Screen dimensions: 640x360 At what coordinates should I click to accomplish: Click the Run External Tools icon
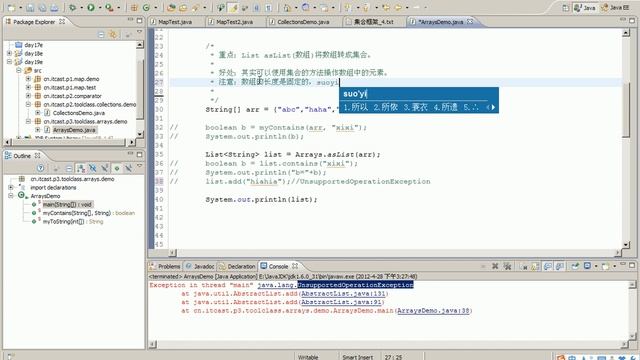109,7
